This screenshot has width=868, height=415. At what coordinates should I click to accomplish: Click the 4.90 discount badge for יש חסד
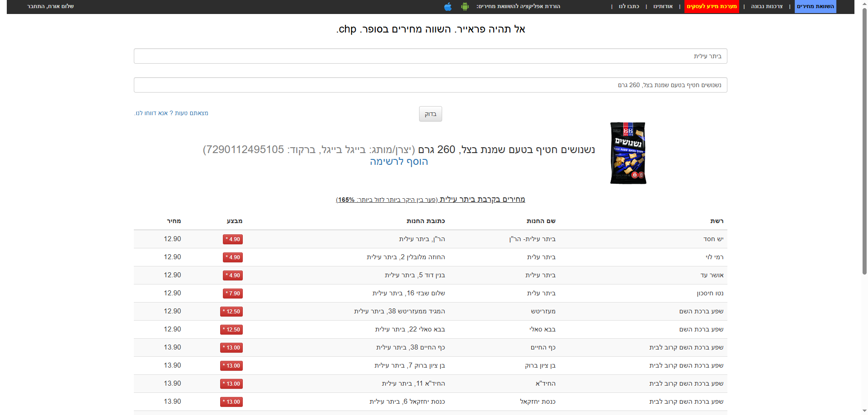click(x=232, y=239)
